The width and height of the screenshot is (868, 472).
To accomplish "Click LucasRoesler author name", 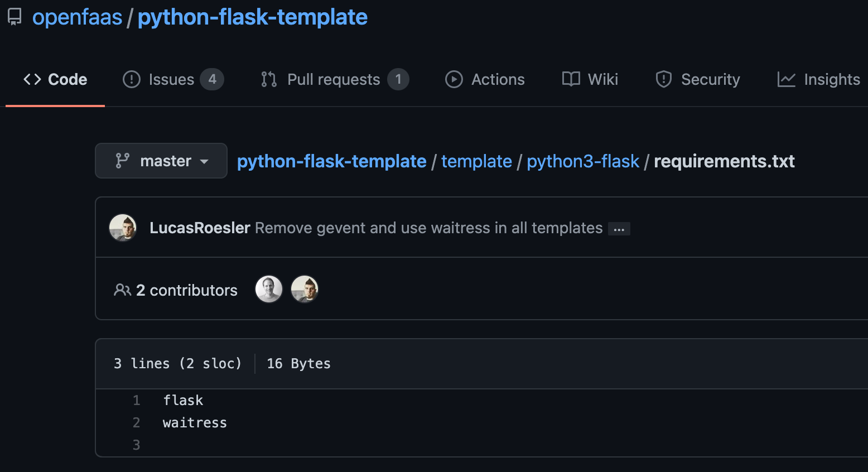I will (x=200, y=228).
